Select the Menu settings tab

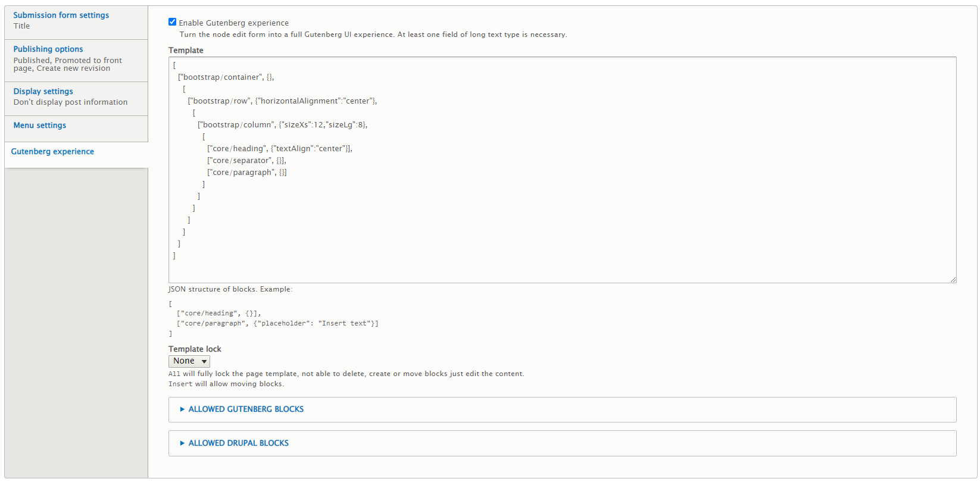(x=40, y=126)
